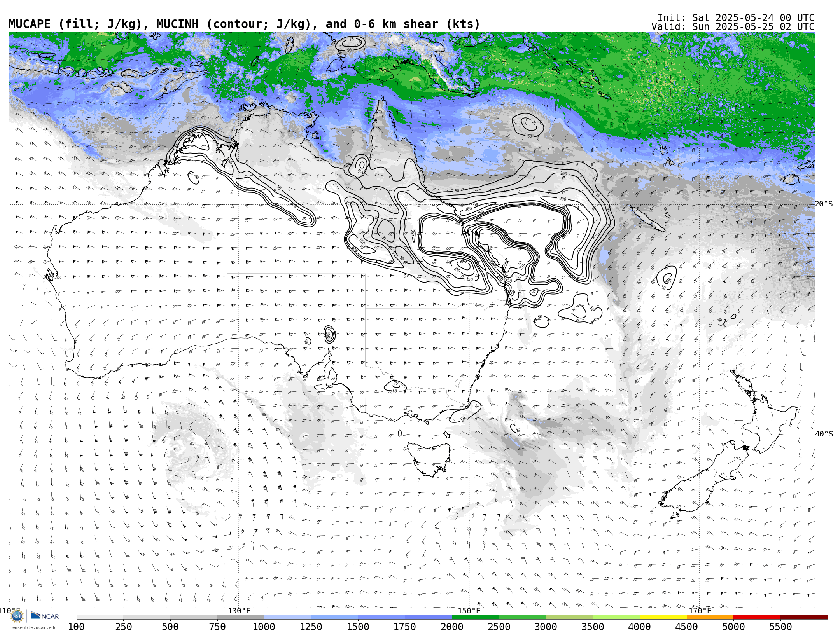Pick the dark red swatch after 5500
Image resolution: width=840 pixels, height=632 pixels.
tap(804, 617)
